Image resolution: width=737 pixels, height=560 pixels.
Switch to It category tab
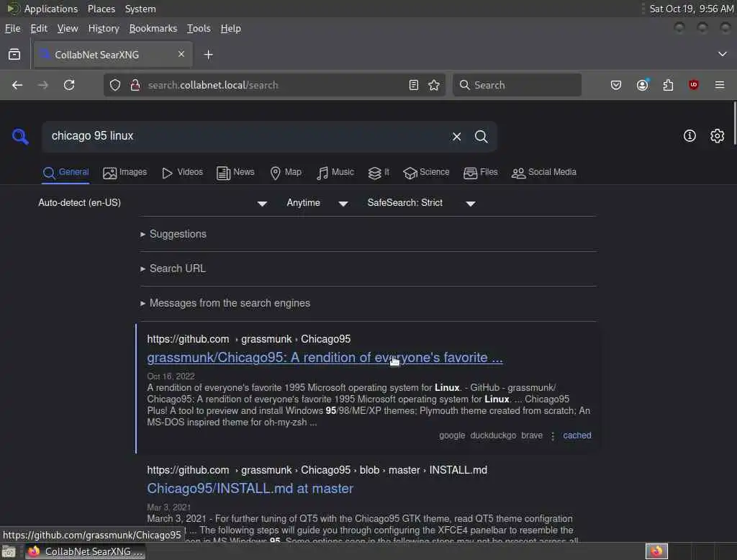[379, 173]
